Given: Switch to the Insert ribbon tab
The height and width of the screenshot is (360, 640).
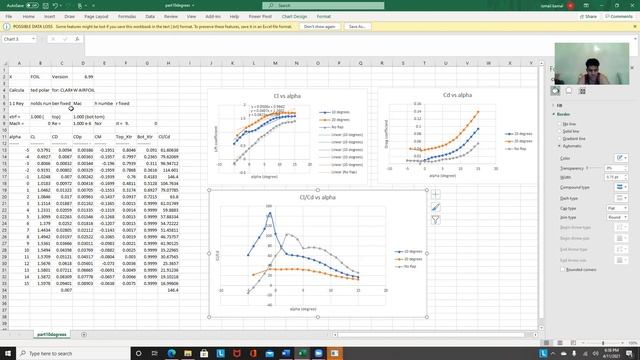Looking at the screenshot, I should pyautogui.click(x=50, y=17).
